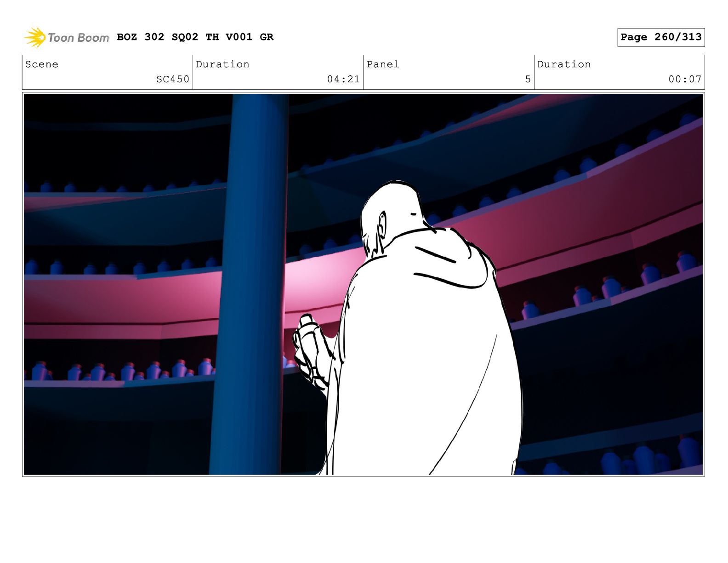Select the panel duration value 00:07
Screen dimensions: 728x563
(x=685, y=79)
